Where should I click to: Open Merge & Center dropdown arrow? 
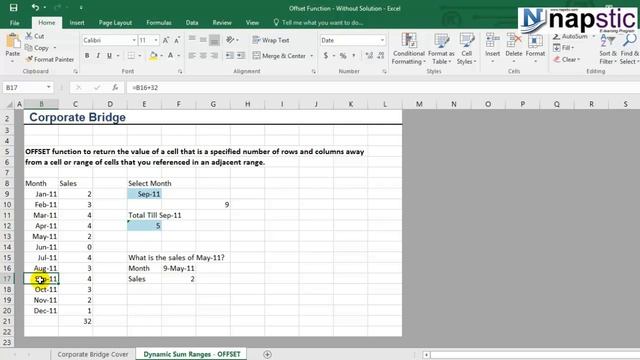312,56
